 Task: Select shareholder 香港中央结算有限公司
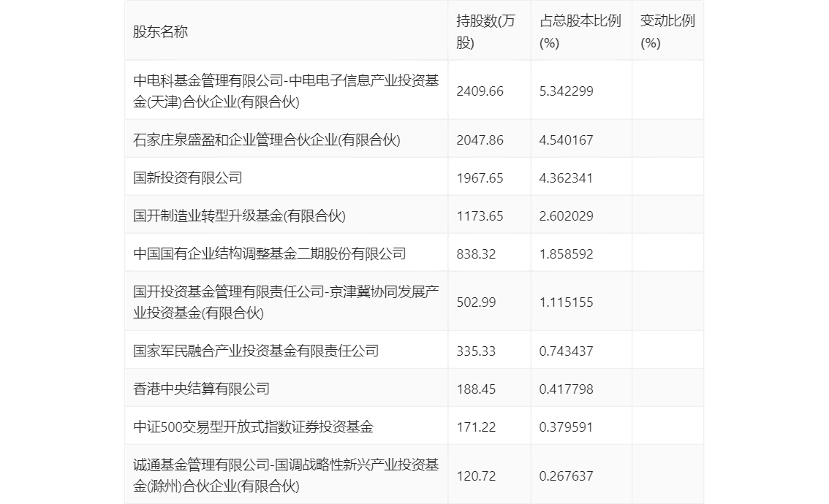pos(201,389)
